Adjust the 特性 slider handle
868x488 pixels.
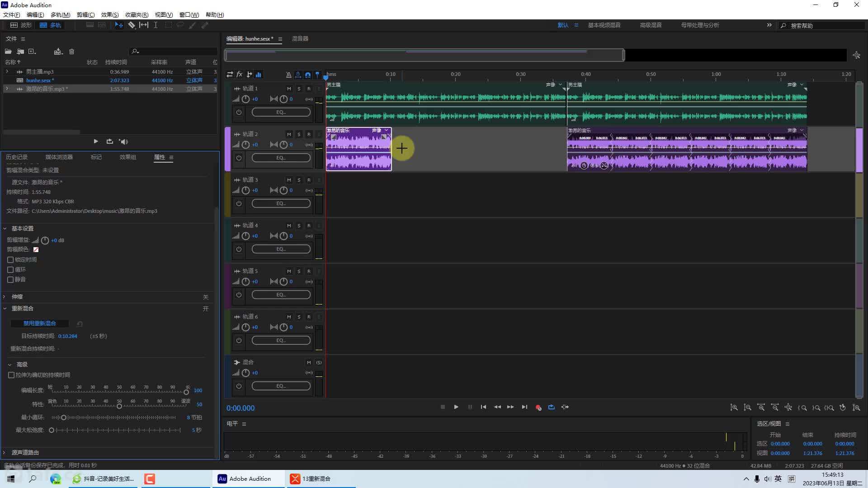tap(119, 406)
